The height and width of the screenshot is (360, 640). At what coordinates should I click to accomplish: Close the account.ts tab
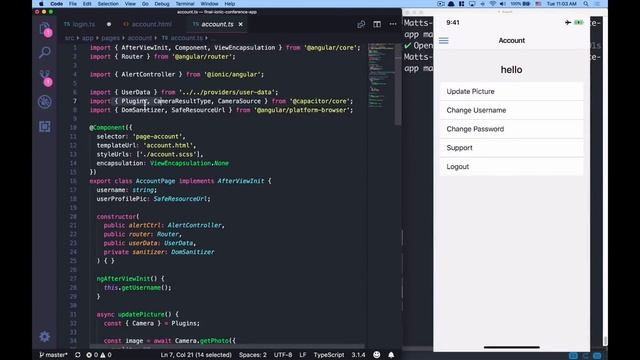coord(241,24)
